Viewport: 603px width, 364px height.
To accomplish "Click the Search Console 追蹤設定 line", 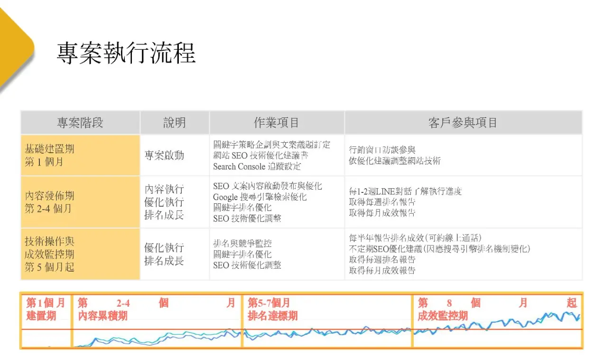I will [257, 166].
